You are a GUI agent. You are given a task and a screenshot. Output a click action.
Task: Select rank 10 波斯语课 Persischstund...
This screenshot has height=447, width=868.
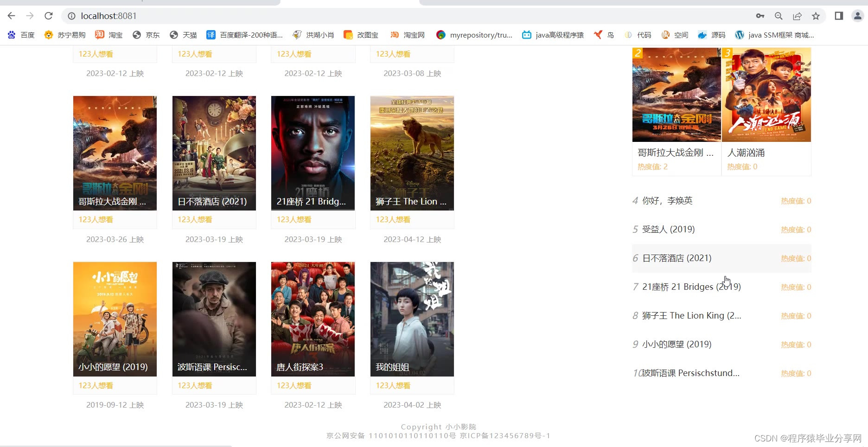722,373
